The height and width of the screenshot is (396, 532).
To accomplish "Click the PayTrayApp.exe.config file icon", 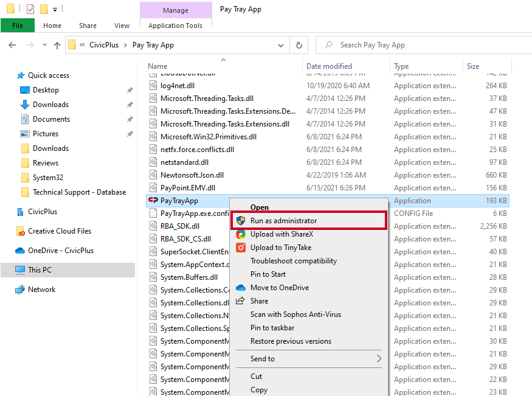I will coord(153,214).
